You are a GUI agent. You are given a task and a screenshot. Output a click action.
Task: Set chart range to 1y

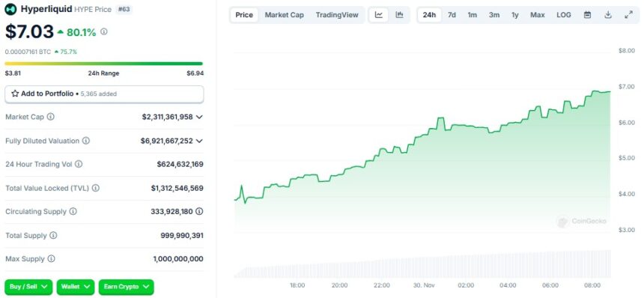tap(515, 15)
